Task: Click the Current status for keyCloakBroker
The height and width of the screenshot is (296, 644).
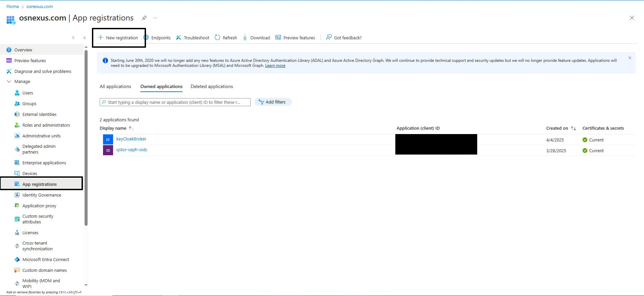Action: tap(593, 140)
